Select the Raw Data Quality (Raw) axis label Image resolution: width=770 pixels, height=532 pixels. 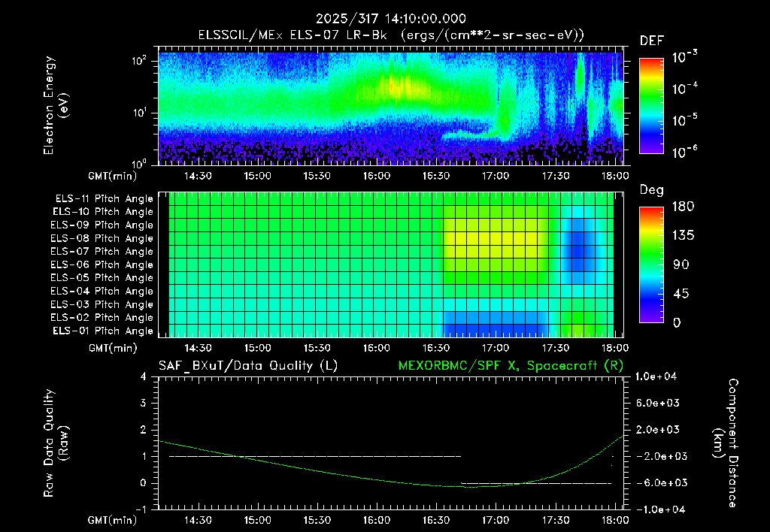tap(56, 443)
